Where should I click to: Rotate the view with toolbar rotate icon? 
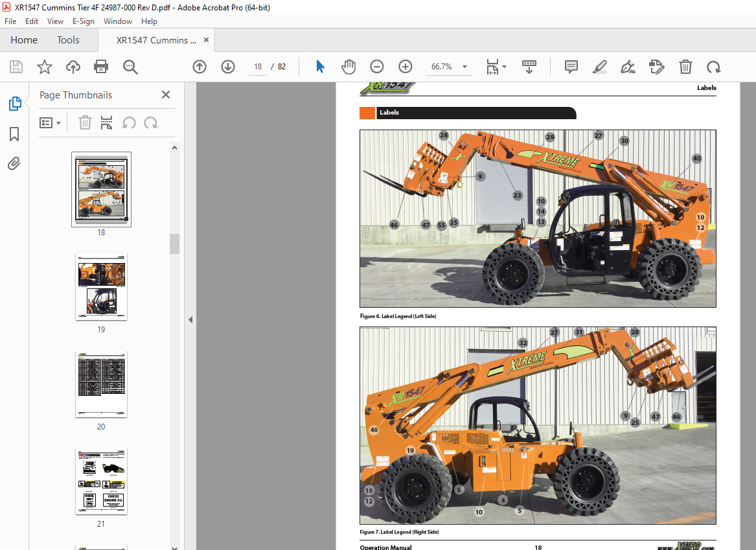[714, 67]
